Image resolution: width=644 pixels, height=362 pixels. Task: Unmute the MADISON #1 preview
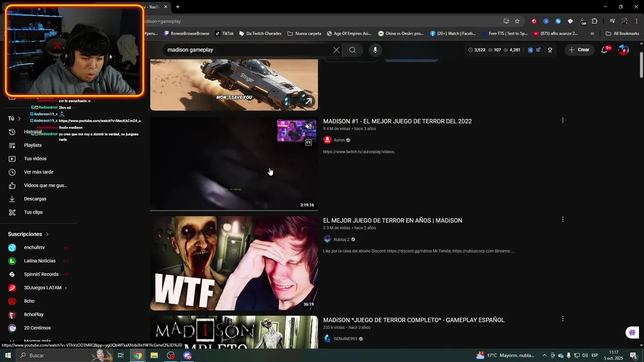[308, 126]
